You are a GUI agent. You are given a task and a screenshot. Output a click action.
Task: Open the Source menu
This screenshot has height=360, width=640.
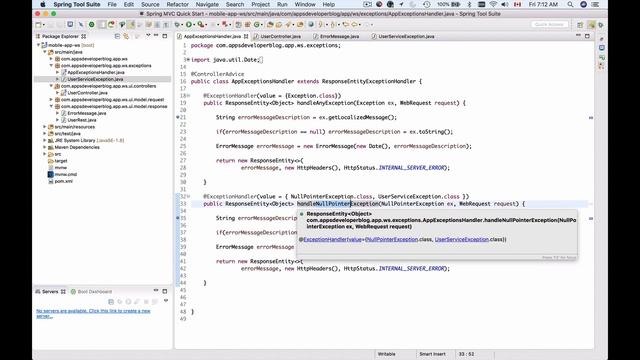(150, 4)
